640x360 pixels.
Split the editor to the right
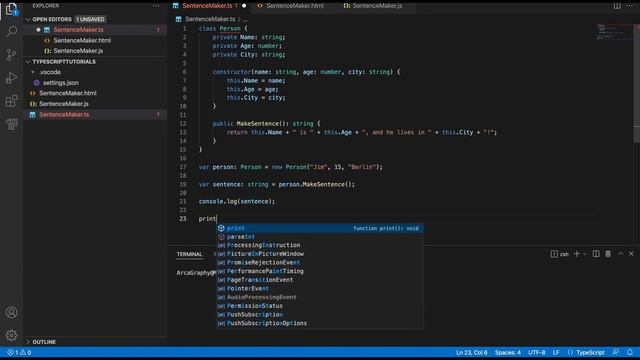pyautogui.click(x=617, y=6)
